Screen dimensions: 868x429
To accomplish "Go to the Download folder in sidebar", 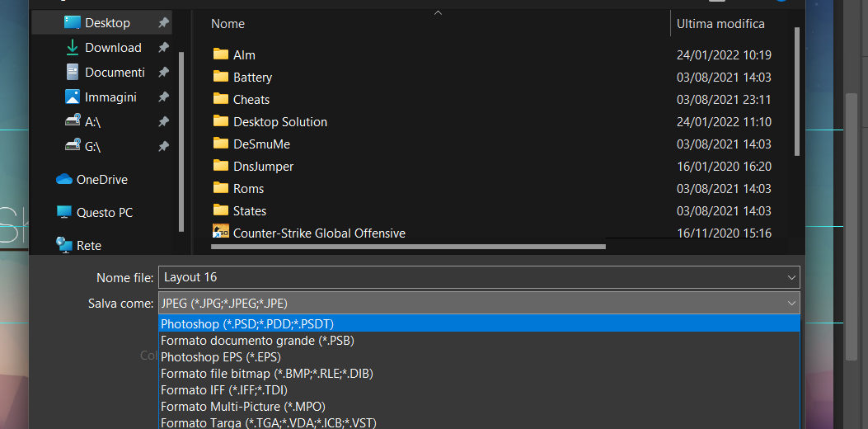I will click(x=113, y=48).
